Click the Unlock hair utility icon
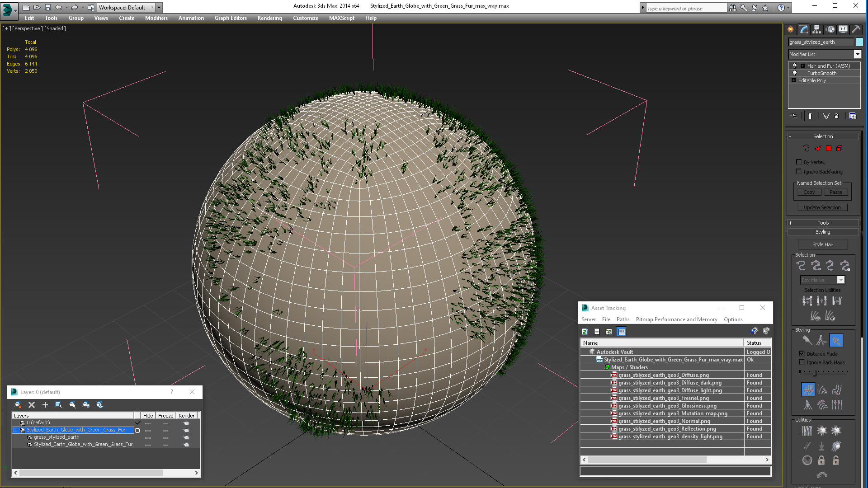The height and width of the screenshot is (488, 868). tap(836, 460)
